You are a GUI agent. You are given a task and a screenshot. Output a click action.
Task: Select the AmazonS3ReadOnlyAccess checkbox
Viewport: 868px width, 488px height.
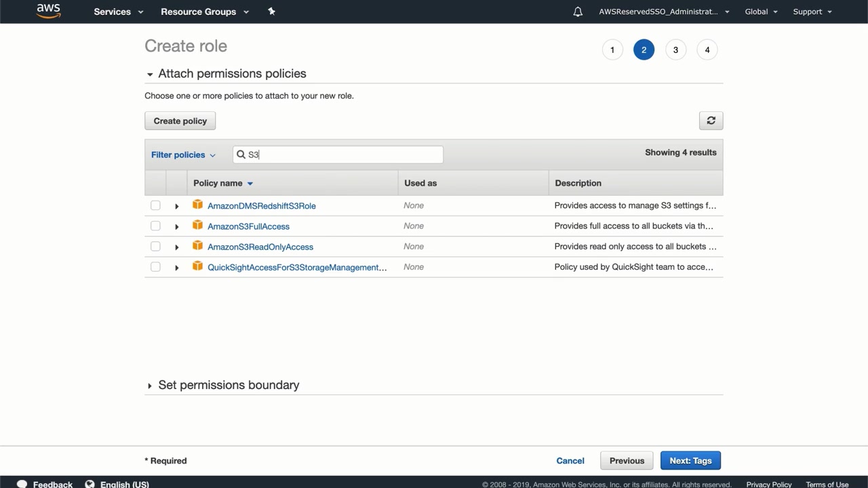click(155, 247)
